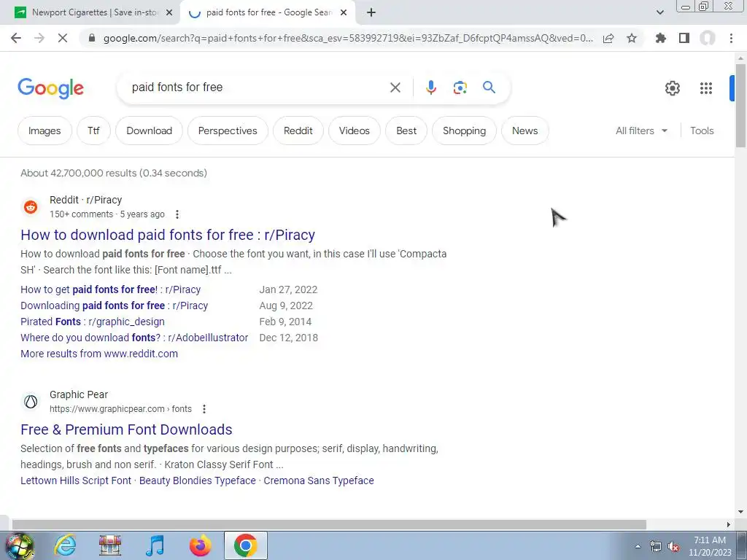Screen dimensions: 747x560
Task: Close the paid fonts Google Search tab
Action: tap(344, 12)
